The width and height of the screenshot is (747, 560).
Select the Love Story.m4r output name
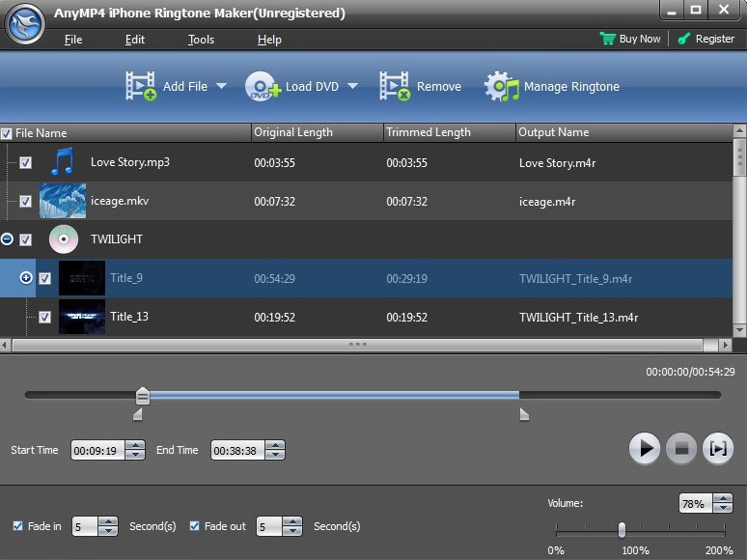(558, 163)
